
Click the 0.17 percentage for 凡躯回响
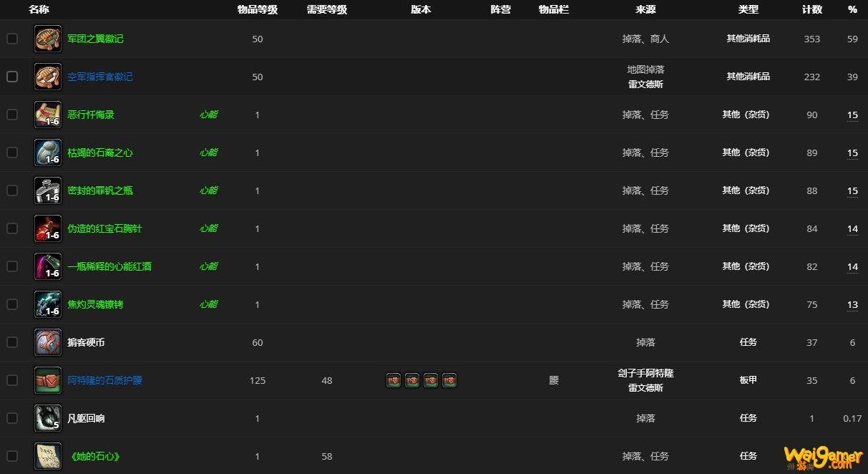click(x=852, y=418)
